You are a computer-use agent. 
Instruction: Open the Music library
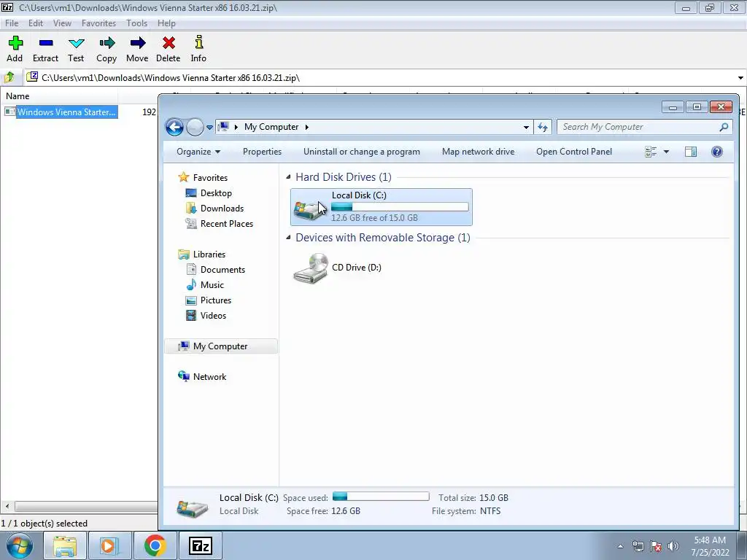205,285
